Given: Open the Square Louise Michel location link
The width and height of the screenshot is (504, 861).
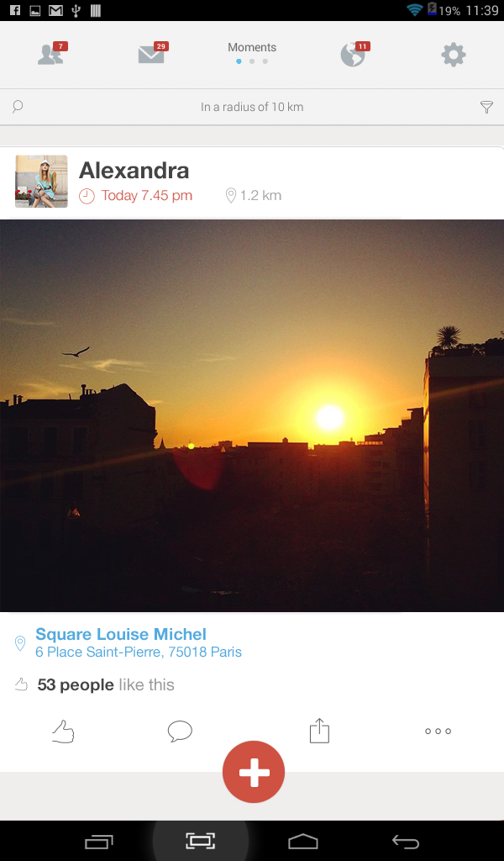Looking at the screenshot, I should [x=121, y=634].
